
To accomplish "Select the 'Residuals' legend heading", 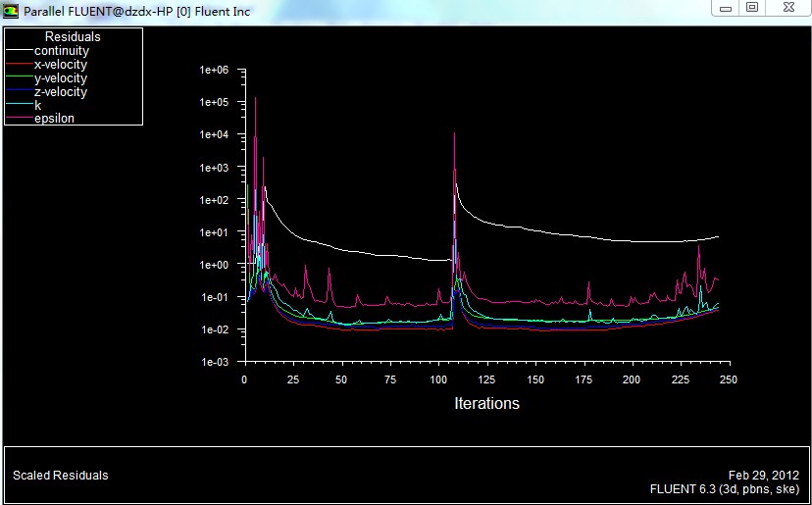I will tap(73, 37).
